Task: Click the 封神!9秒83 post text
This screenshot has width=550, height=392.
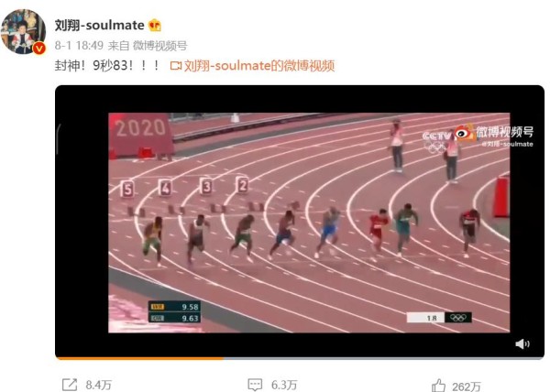Action: click(x=107, y=66)
